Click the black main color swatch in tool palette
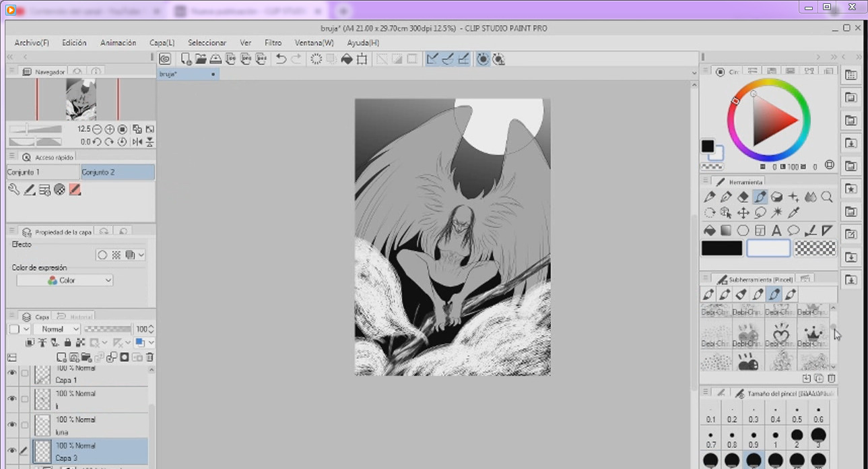868x469 pixels. click(x=722, y=249)
